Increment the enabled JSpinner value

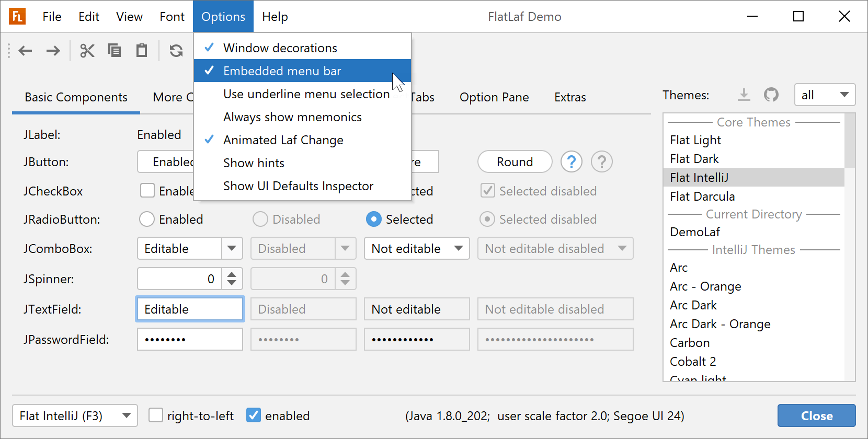[x=232, y=273]
